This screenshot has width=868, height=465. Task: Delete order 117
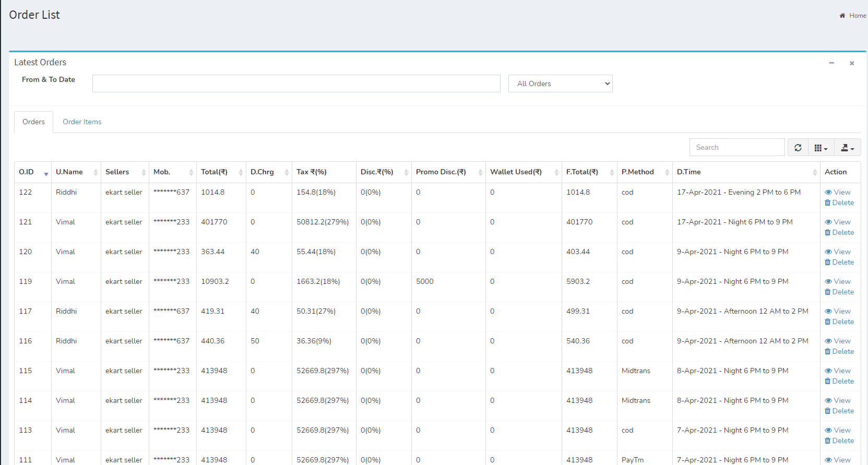839,321
